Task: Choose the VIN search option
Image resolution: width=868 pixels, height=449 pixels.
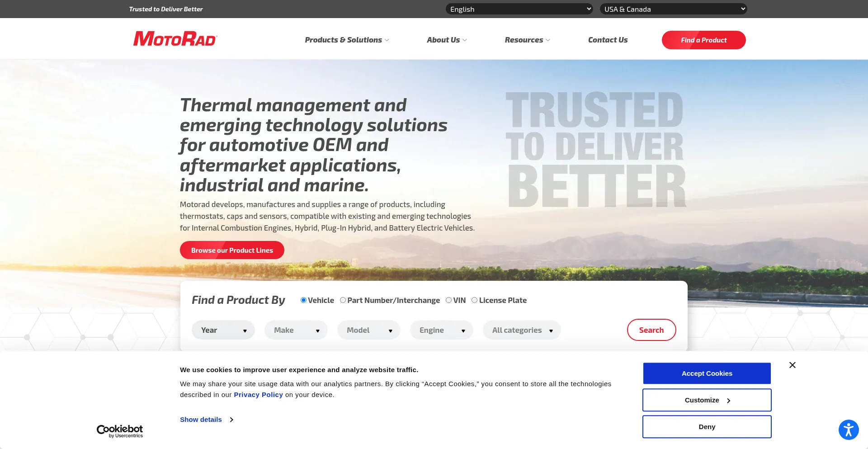Action: (x=448, y=300)
